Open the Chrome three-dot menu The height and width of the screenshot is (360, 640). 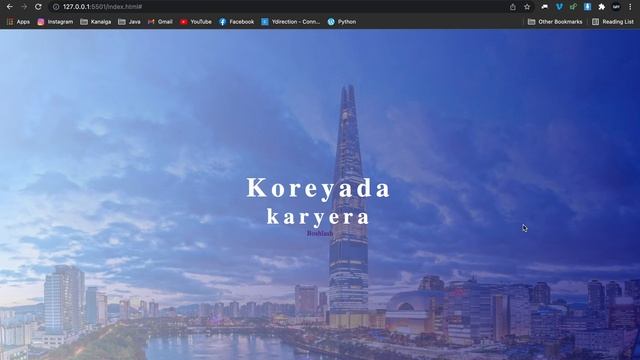click(630, 7)
